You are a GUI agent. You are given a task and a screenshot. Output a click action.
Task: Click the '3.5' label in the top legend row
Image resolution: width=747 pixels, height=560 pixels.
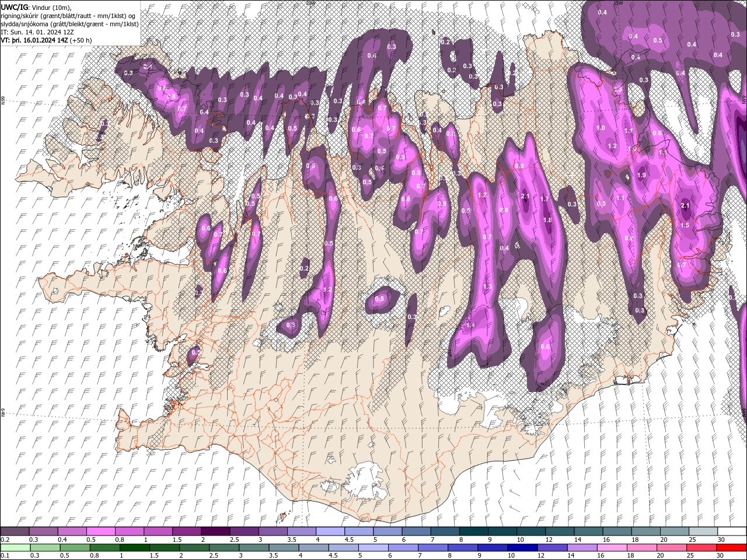click(292, 540)
